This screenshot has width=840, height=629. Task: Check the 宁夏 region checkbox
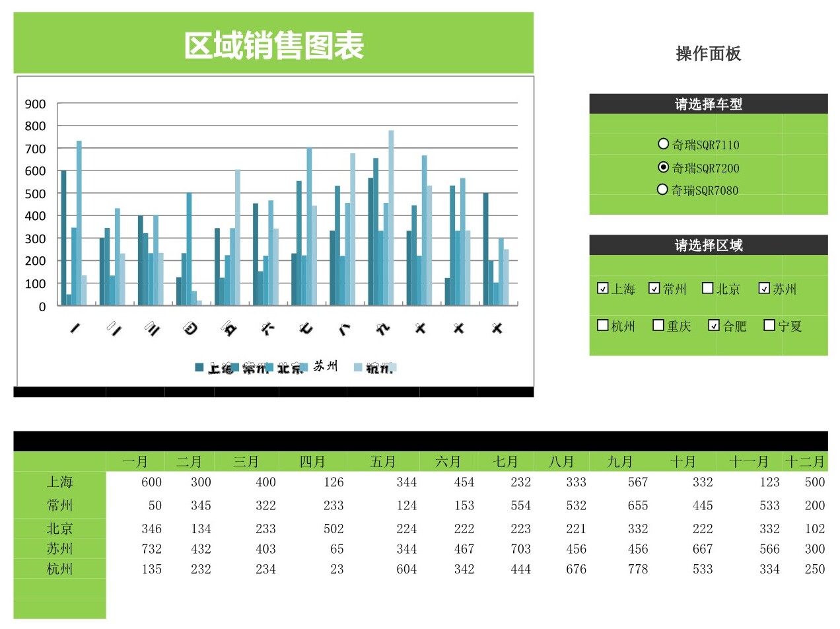769,325
